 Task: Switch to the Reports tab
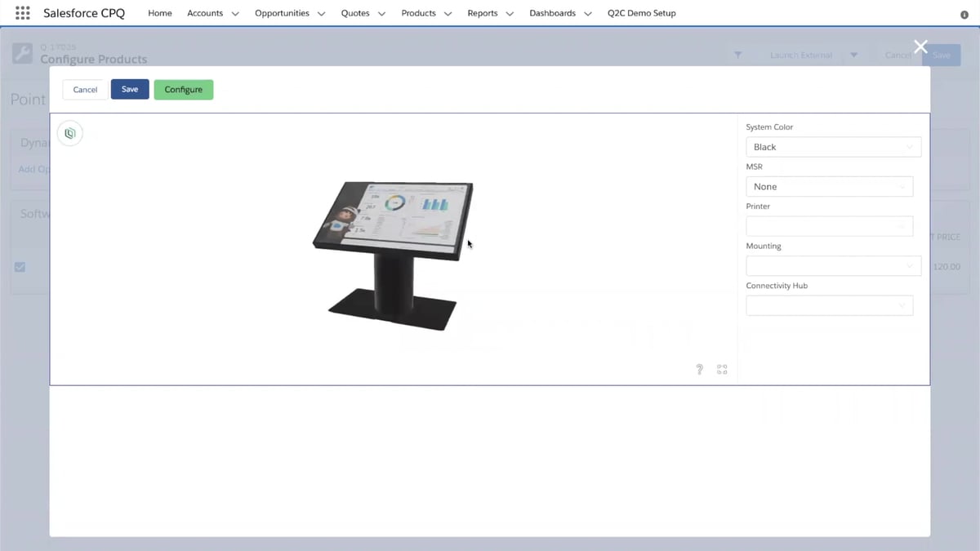[483, 13]
